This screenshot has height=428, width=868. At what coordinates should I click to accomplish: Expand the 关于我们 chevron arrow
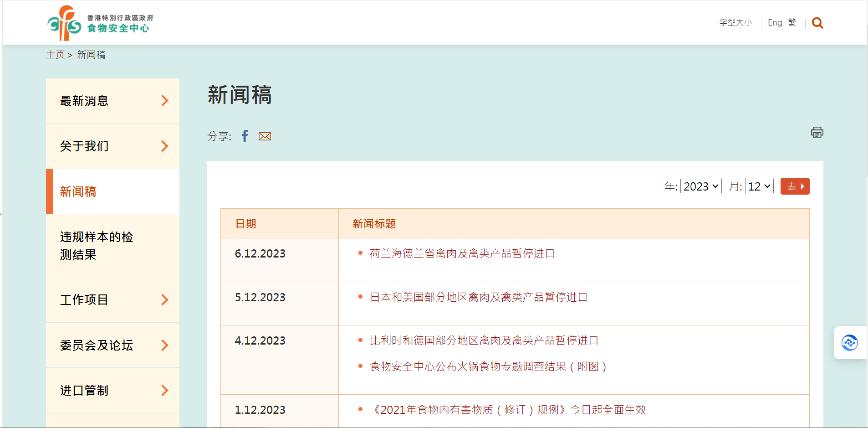point(165,146)
